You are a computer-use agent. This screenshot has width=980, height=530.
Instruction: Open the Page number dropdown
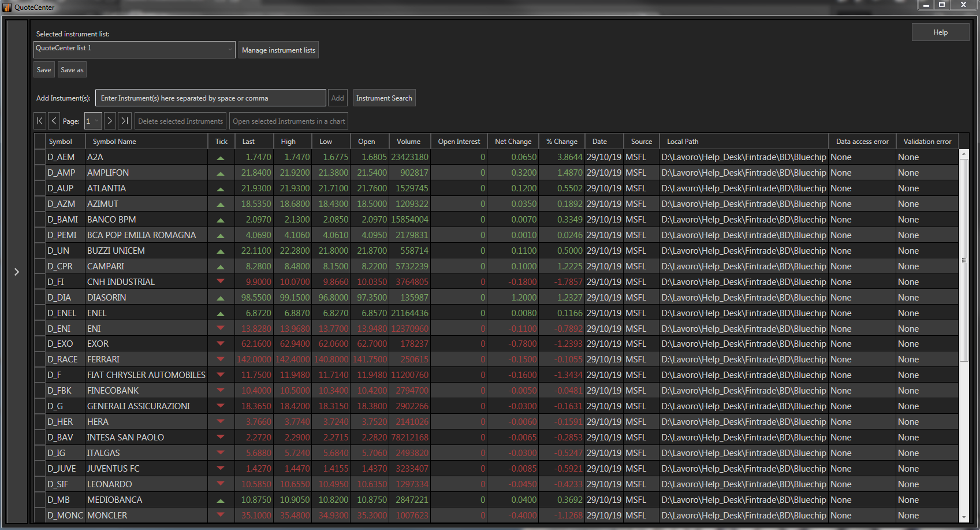click(93, 121)
